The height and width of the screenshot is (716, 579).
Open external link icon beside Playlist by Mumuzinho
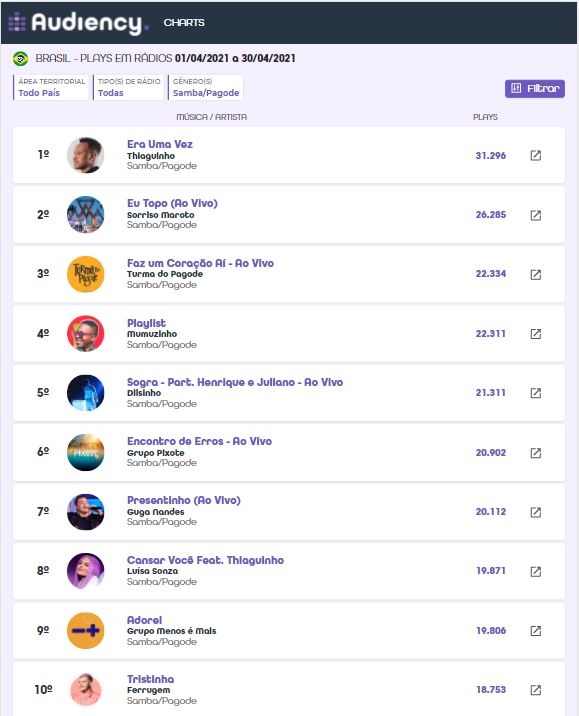tap(536, 334)
